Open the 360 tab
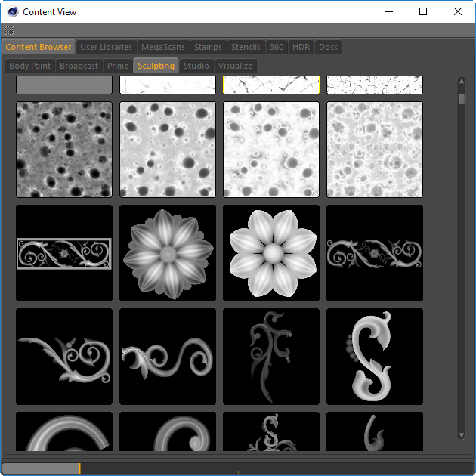The width and height of the screenshot is (476, 476). [277, 47]
